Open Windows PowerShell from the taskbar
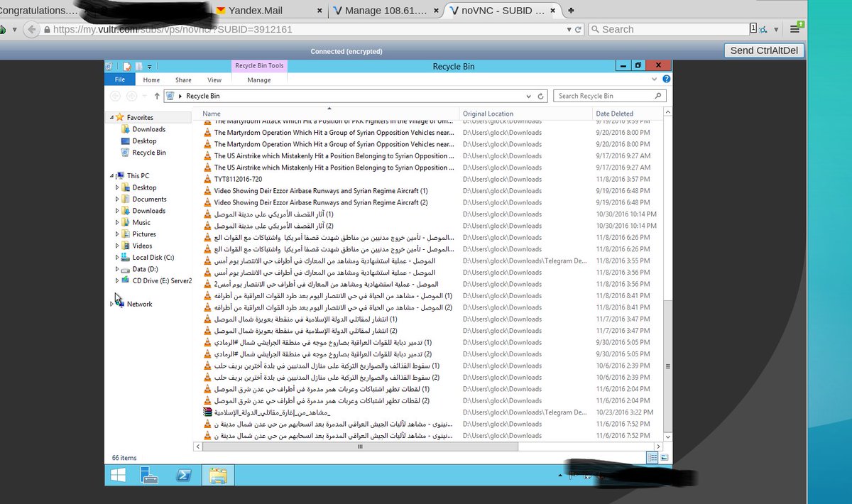852x504 pixels. tap(183, 475)
